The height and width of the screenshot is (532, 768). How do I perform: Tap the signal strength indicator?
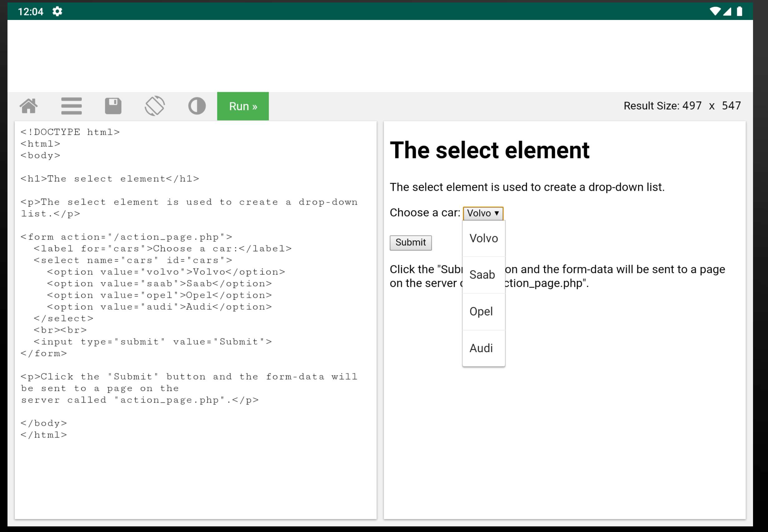727,11
